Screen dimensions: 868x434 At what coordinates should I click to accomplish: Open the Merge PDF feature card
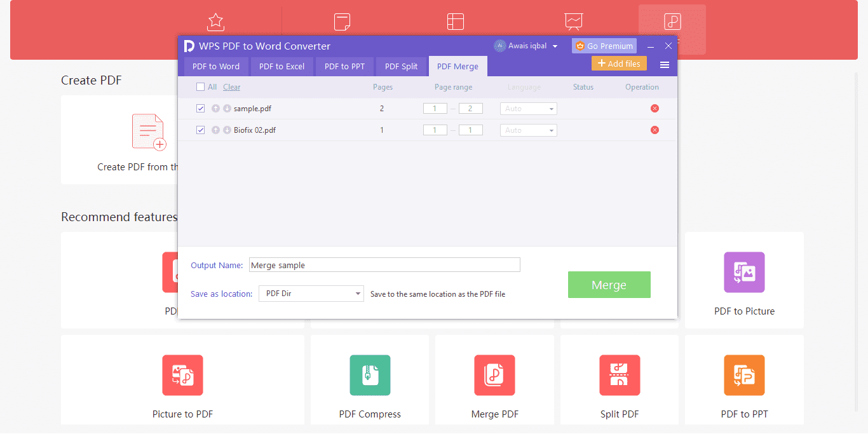tap(494, 380)
